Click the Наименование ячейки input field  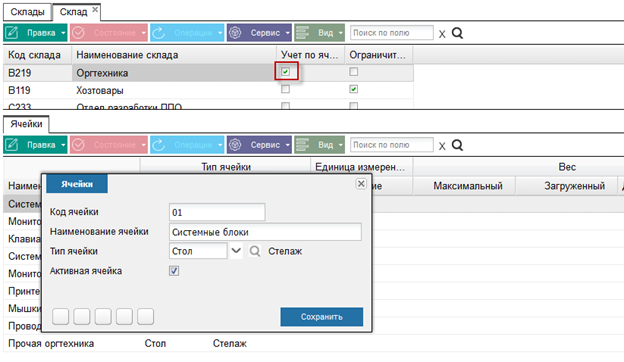pos(265,232)
